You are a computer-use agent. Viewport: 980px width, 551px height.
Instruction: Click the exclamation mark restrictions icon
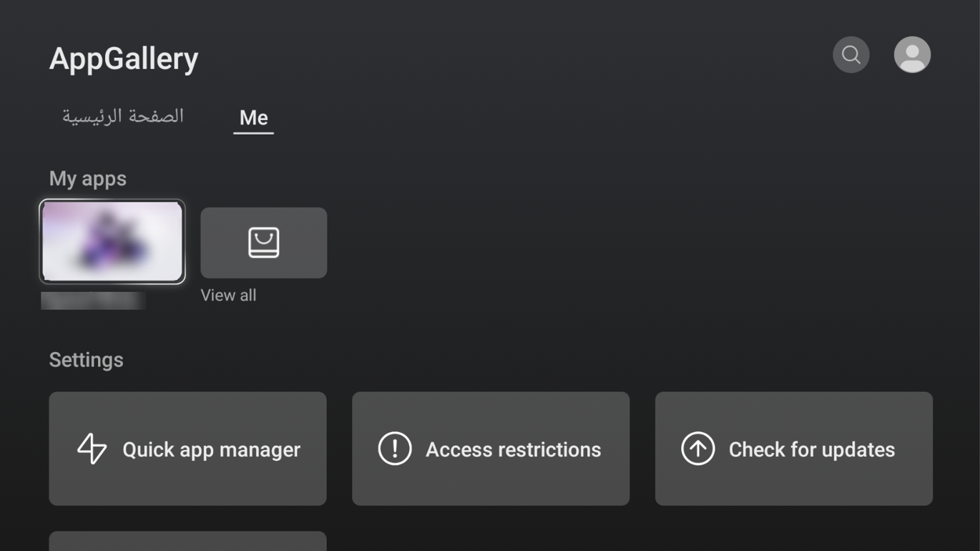click(395, 449)
